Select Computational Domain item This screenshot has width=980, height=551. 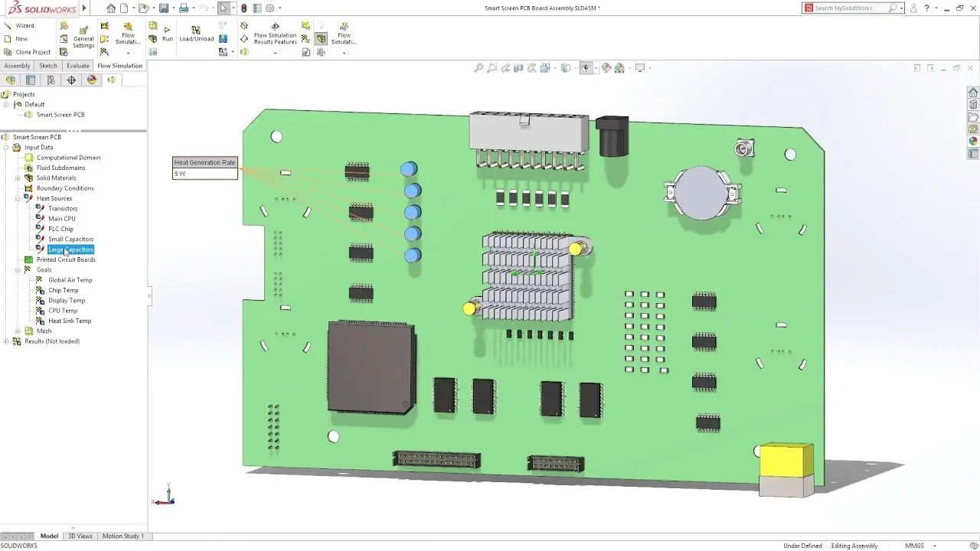[x=68, y=158]
